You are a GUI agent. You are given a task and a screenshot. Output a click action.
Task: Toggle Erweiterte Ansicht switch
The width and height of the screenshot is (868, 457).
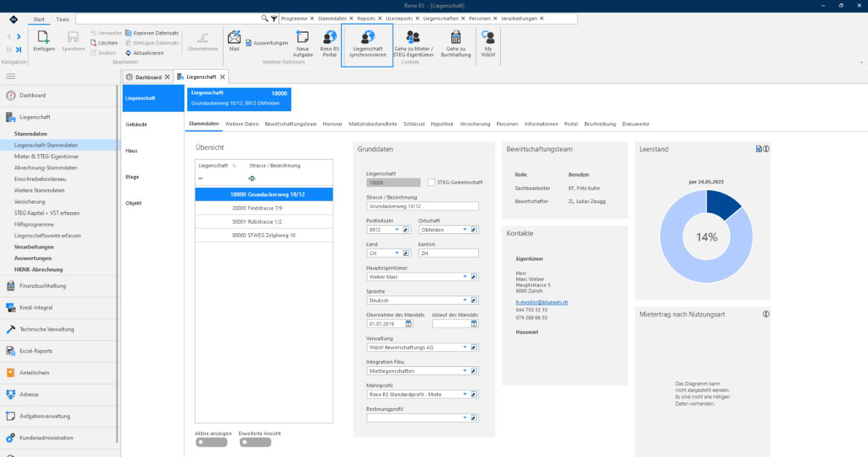(x=256, y=442)
